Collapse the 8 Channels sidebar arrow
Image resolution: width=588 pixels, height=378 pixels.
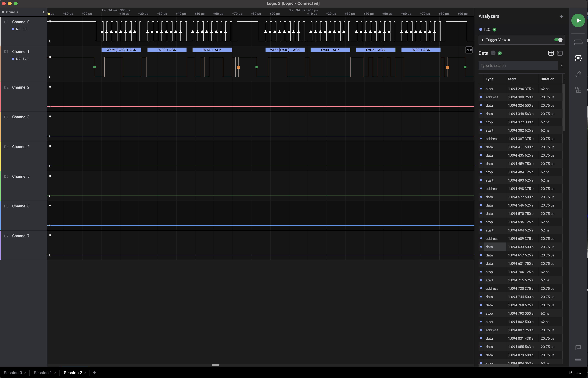(x=43, y=12)
